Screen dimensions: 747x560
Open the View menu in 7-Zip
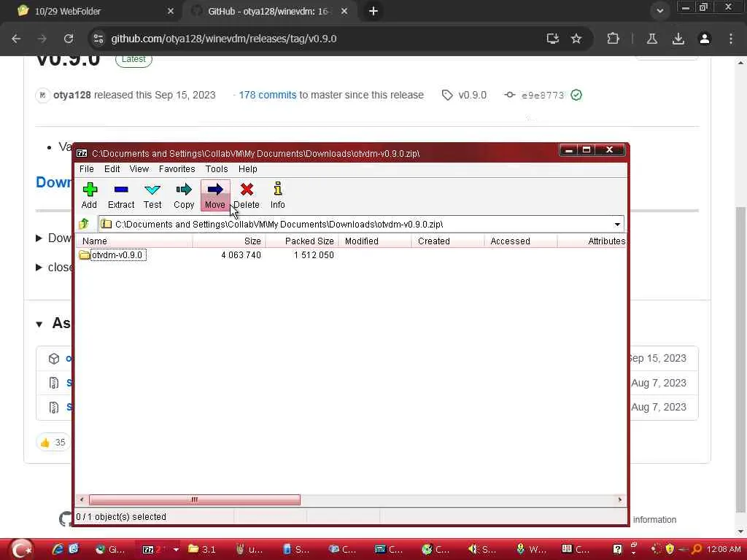coord(139,169)
